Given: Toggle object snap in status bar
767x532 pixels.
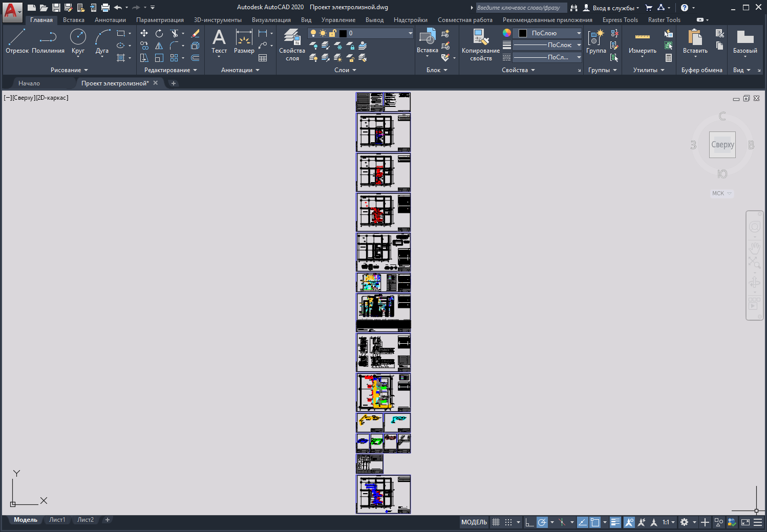Looking at the screenshot, I should point(595,522).
